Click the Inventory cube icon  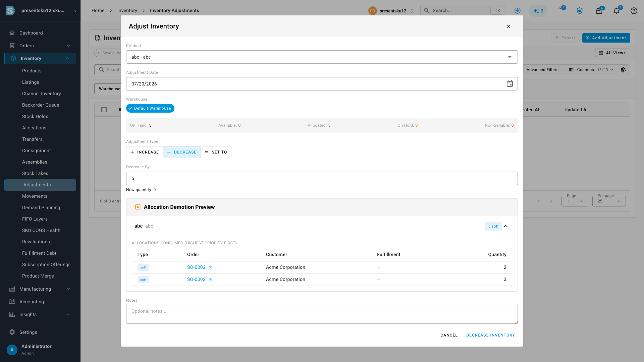coord(13,58)
